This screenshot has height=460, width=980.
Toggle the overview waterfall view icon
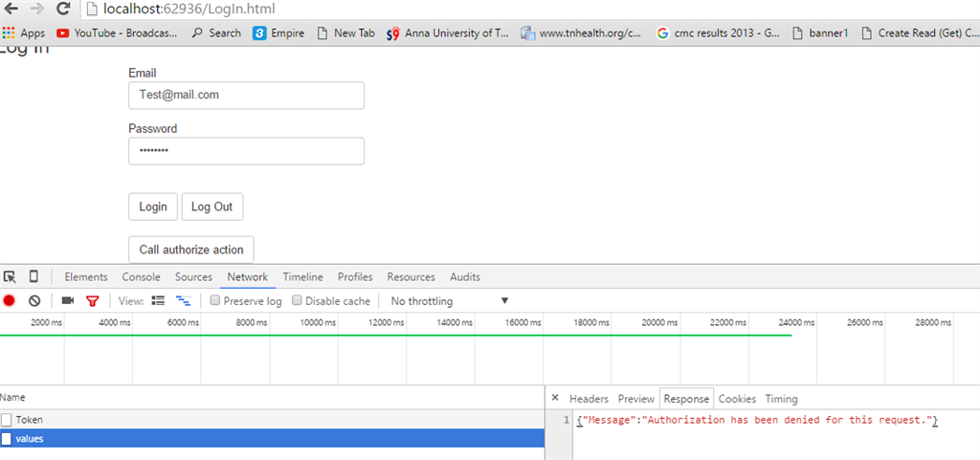[183, 301]
